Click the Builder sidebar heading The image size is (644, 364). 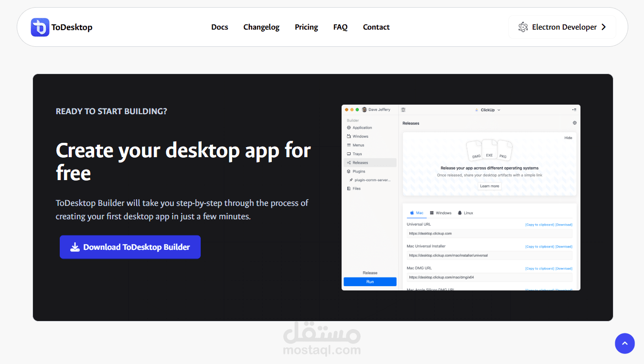pyautogui.click(x=353, y=120)
